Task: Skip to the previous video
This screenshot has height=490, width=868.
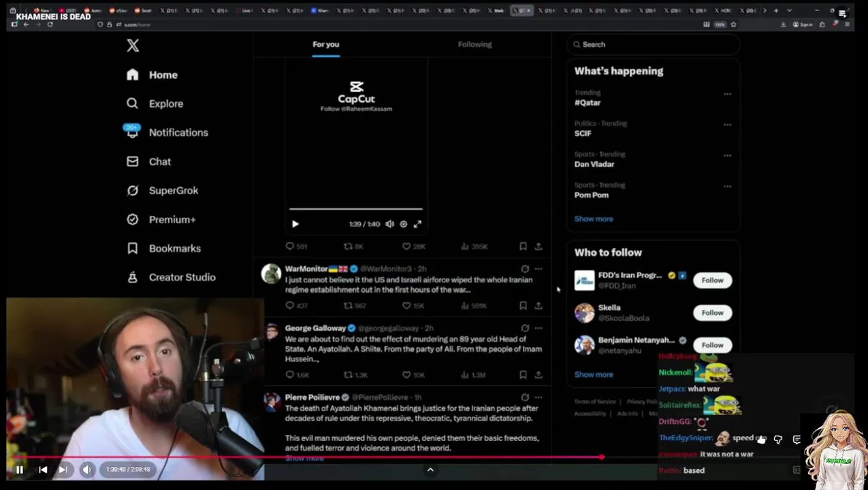Action: click(43, 470)
